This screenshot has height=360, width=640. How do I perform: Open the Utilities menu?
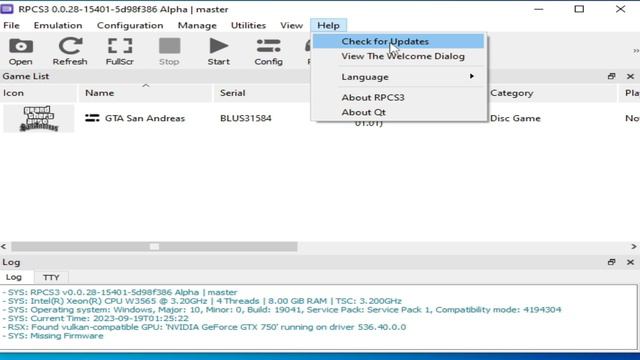248,25
